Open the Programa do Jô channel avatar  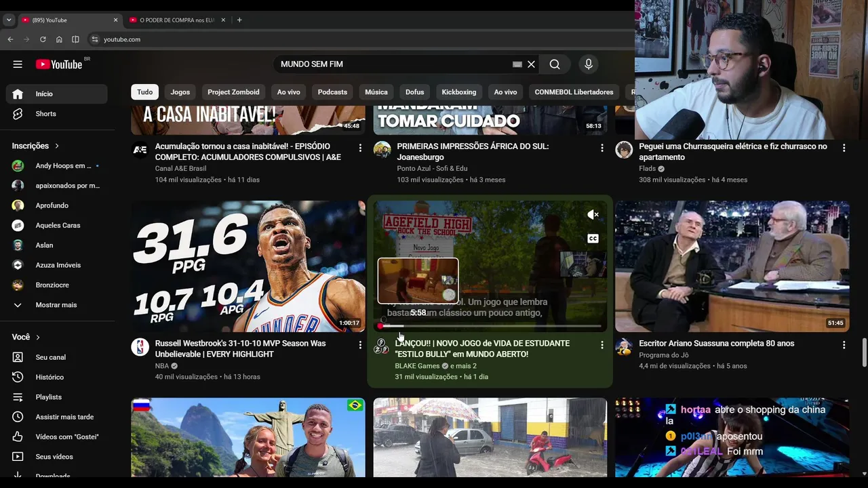coord(624,347)
